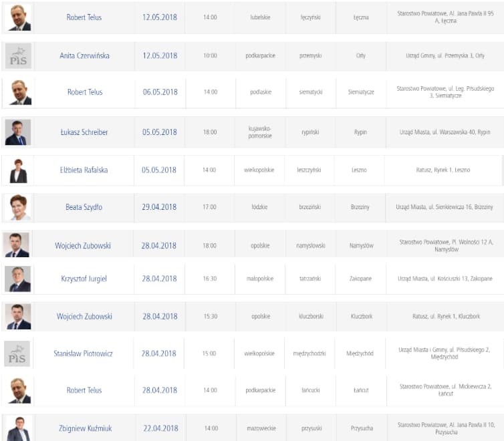Click the 29.04.2018 date for Brzeziny
This screenshot has width=504, height=441.
(160, 207)
